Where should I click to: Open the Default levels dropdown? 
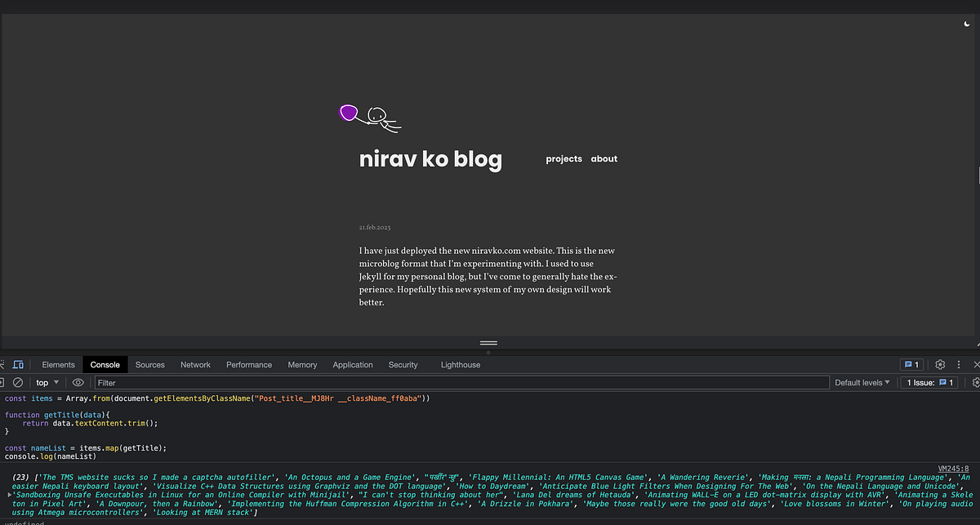862,382
